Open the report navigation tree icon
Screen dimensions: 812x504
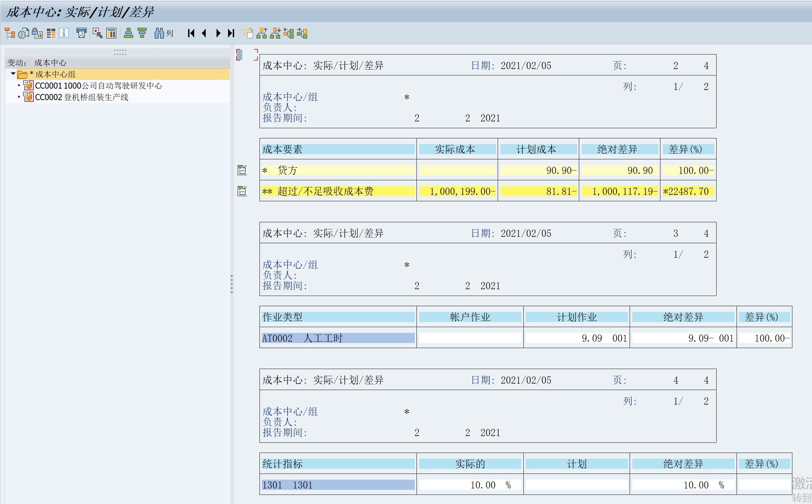[x=9, y=33]
